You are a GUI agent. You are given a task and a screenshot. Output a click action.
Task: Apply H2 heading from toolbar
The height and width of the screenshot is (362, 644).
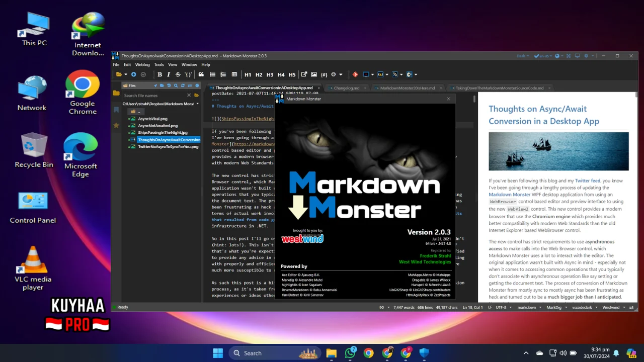coord(259,74)
